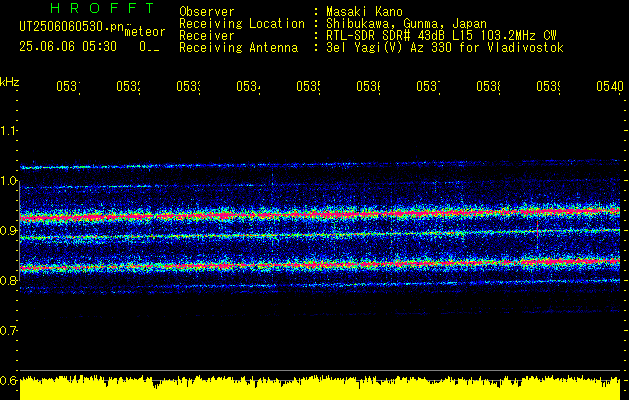Click the 0534 time marker

(x=248, y=87)
